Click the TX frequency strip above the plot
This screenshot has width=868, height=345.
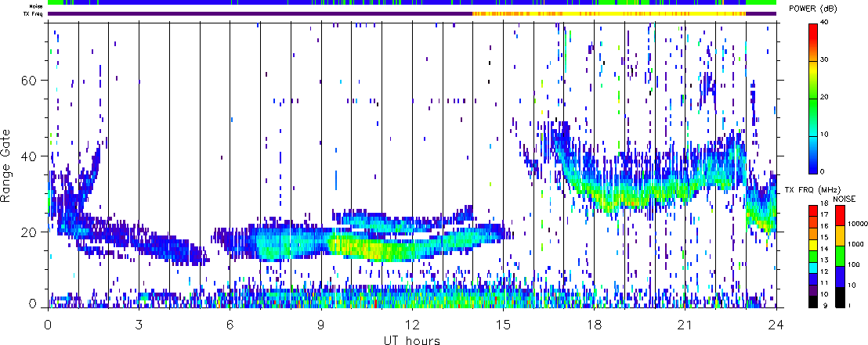coord(412,13)
